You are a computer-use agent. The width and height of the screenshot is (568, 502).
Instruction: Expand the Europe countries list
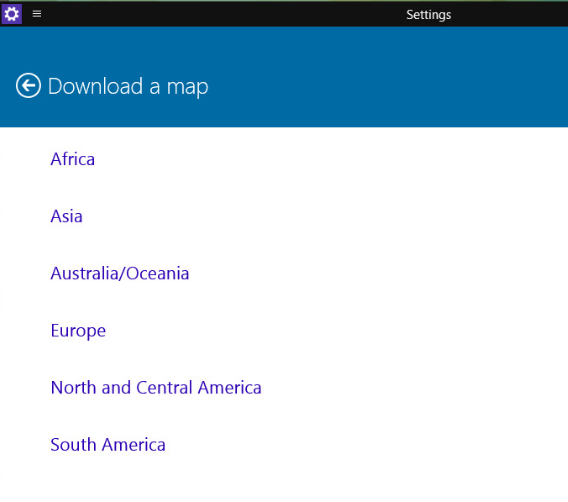pyautogui.click(x=78, y=331)
